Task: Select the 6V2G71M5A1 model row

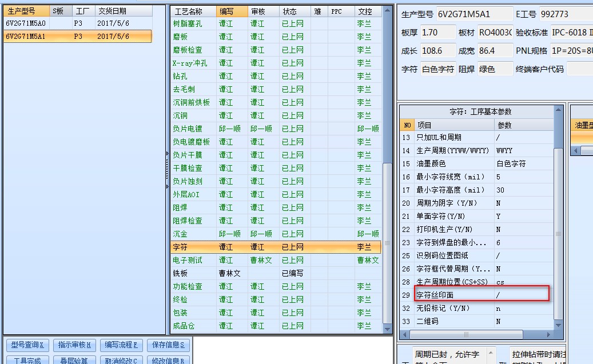Action: [78, 37]
